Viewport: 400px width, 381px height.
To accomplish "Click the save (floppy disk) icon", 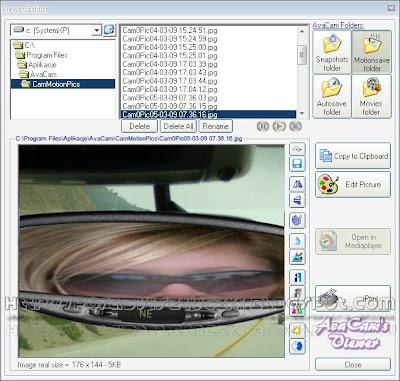I will (297, 164).
